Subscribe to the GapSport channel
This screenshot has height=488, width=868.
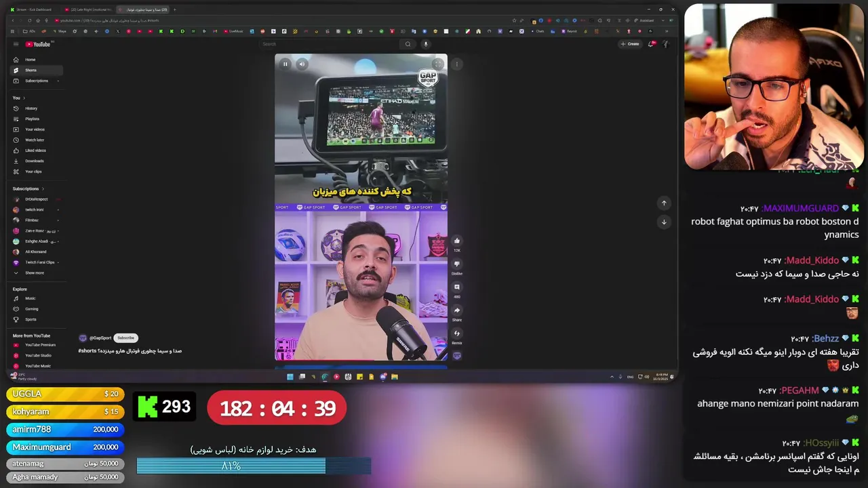click(x=126, y=338)
